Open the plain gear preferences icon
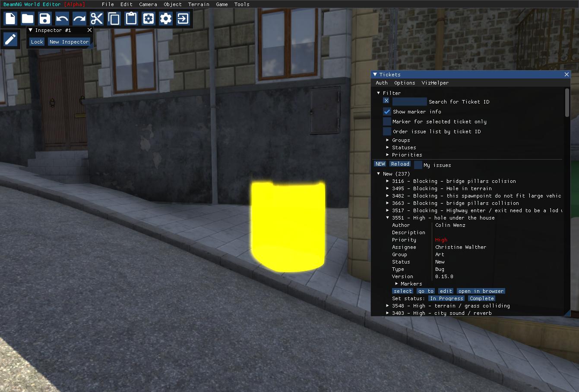 click(x=166, y=19)
